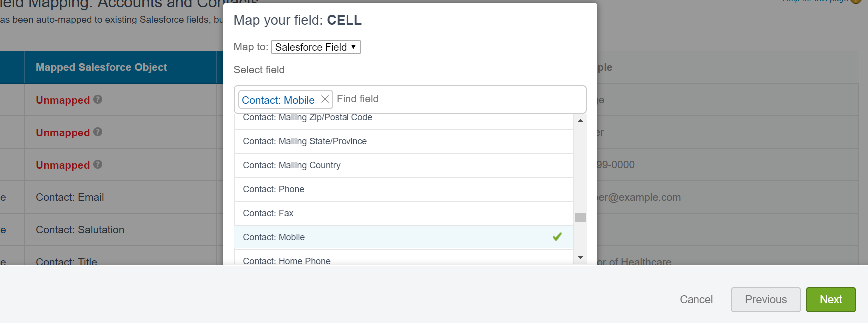868x323 pixels.
Task: Click the green checkmark on Contact: Mobile
Action: (x=557, y=237)
